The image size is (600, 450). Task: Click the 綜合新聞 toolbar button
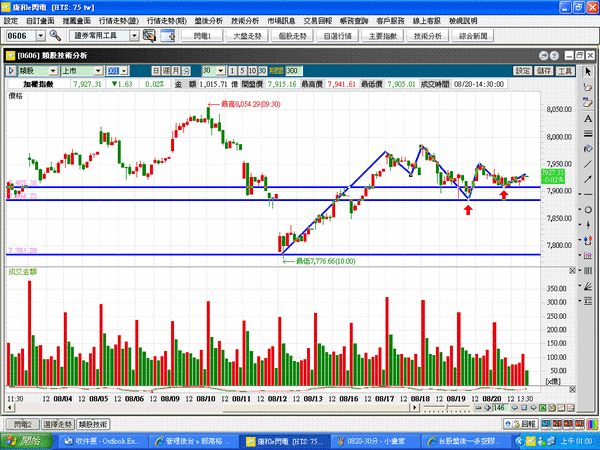[x=473, y=36]
